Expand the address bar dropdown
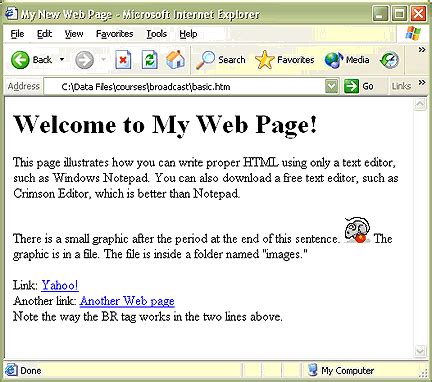This screenshot has width=432, height=382. [331, 87]
